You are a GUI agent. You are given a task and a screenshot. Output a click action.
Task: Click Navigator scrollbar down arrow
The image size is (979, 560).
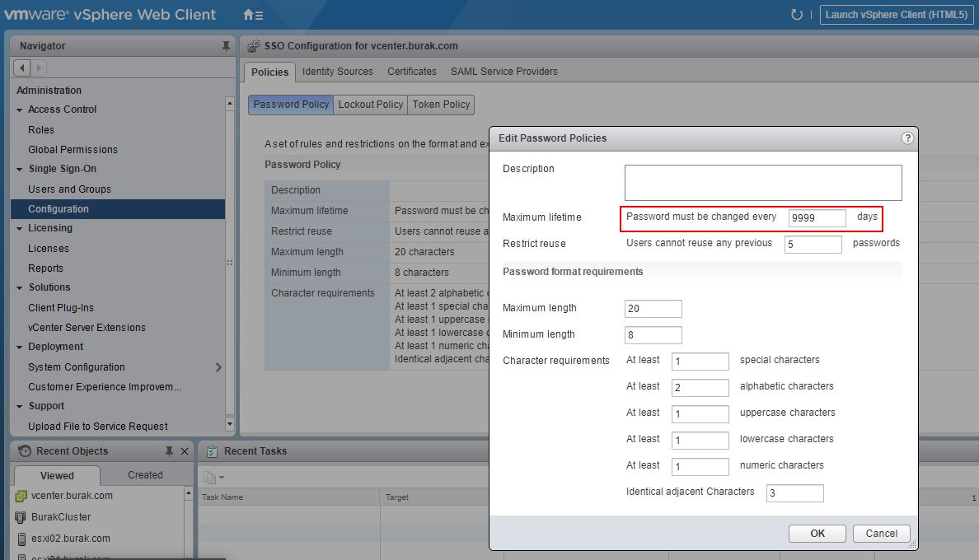point(230,424)
